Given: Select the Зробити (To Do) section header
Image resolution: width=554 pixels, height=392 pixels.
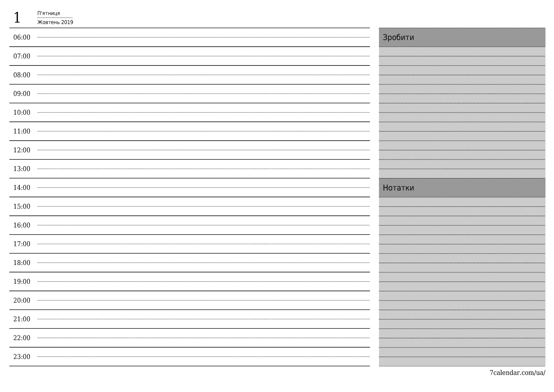Looking at the screenshot, I should click(466, 38).
